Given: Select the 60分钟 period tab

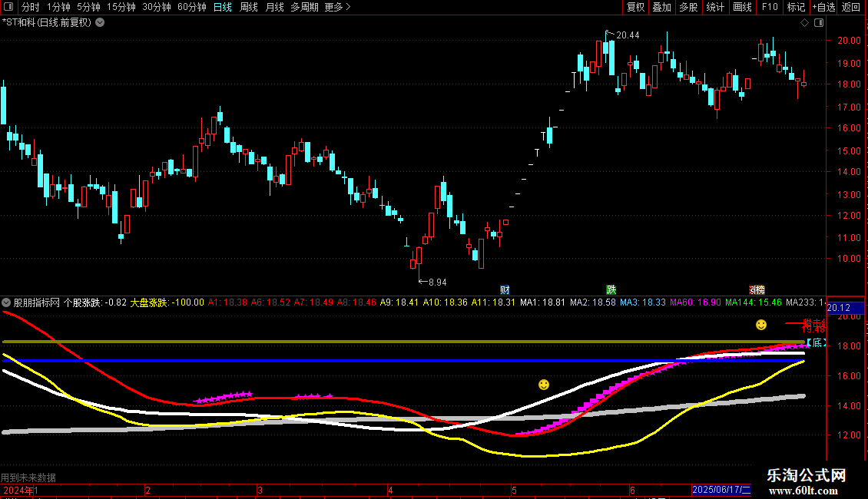Looking at the screenshot, I should pos(192,7).
